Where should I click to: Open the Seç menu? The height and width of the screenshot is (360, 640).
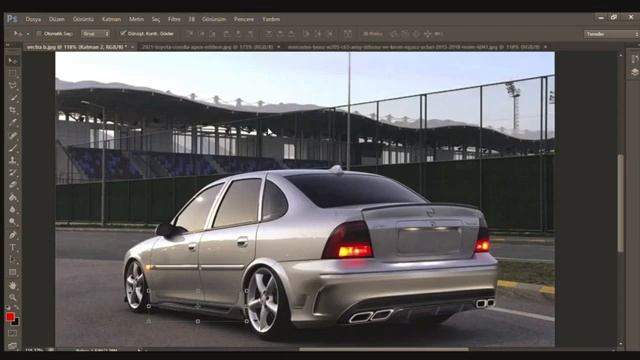tap(156, 19)
